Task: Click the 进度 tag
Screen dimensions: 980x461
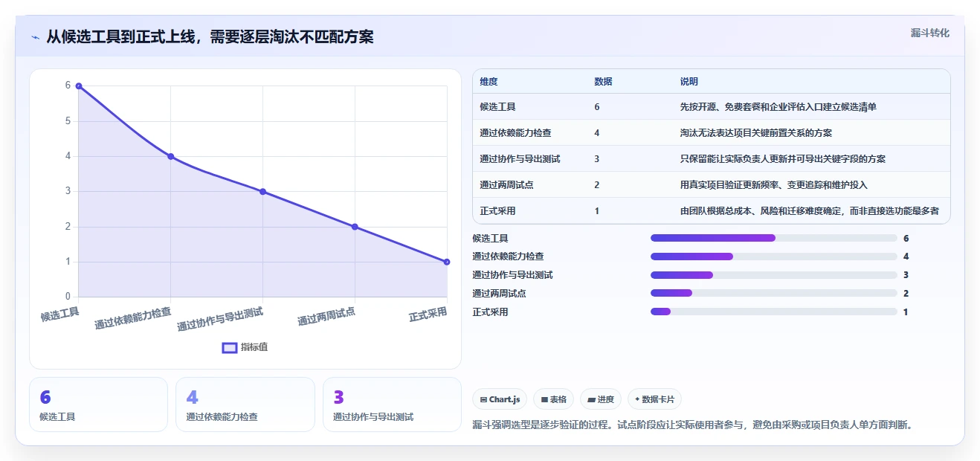Action: click(601, 399)
